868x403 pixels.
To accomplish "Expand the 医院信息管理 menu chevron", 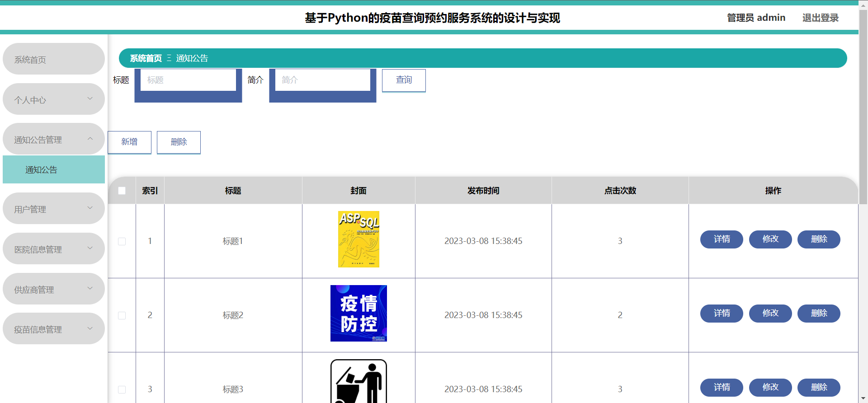I will coord(90,248).
